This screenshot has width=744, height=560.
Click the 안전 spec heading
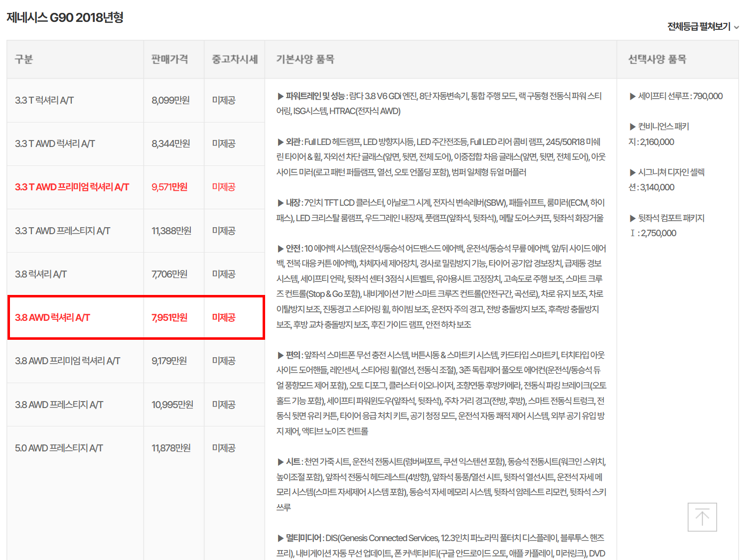click(293, 249)
